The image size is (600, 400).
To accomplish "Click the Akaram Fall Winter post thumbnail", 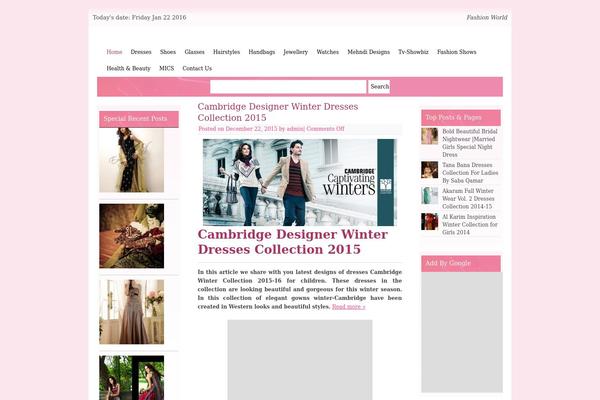I will 430,196.
